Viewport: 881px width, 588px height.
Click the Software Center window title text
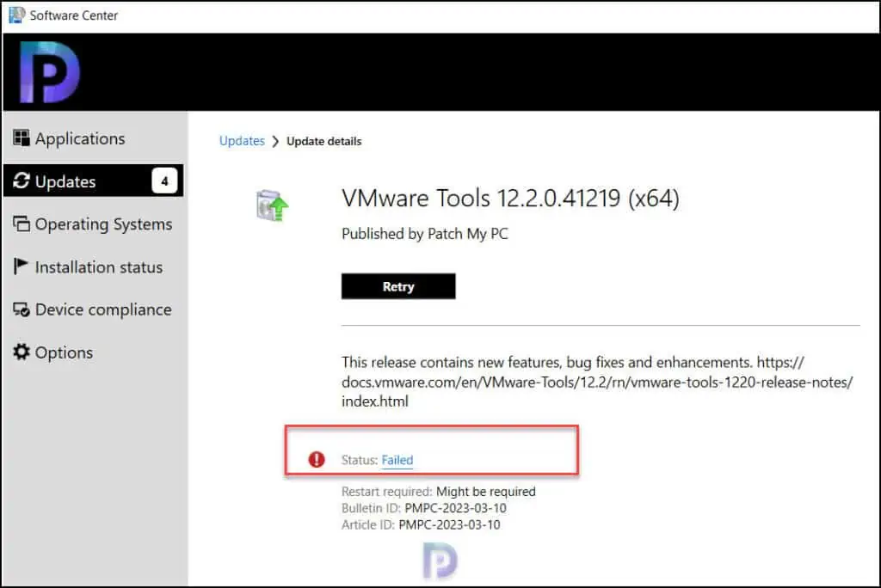pos(74,15)
